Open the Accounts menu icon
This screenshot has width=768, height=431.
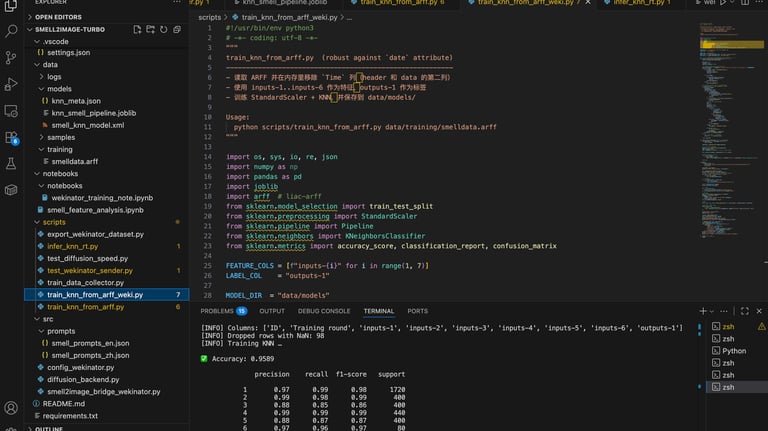tap(11, 407)
